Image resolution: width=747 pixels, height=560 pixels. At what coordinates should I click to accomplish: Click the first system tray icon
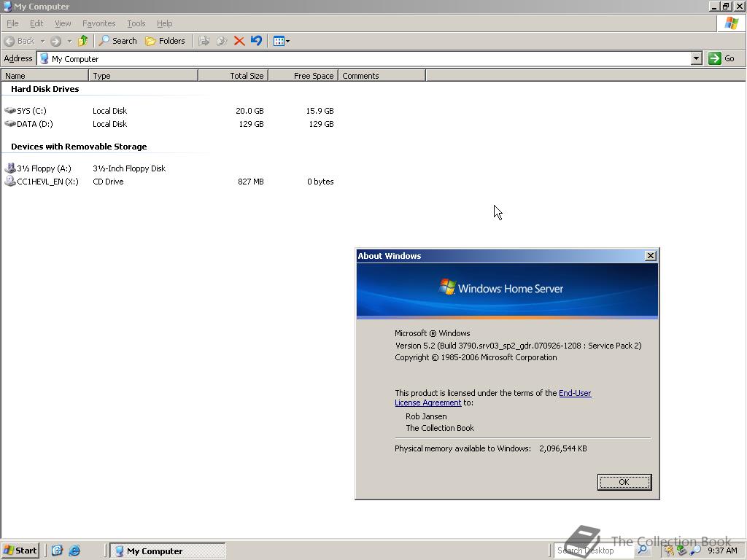tap(670, 551)
